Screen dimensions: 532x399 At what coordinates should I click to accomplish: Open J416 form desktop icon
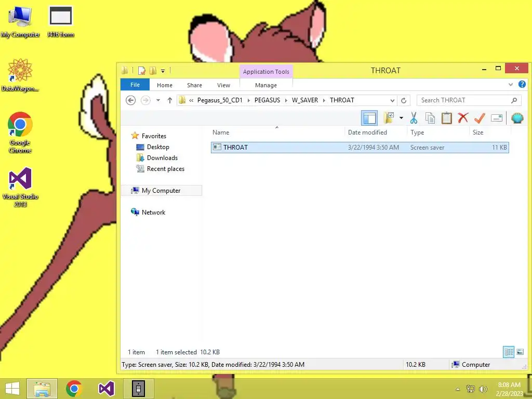[60, 22]
